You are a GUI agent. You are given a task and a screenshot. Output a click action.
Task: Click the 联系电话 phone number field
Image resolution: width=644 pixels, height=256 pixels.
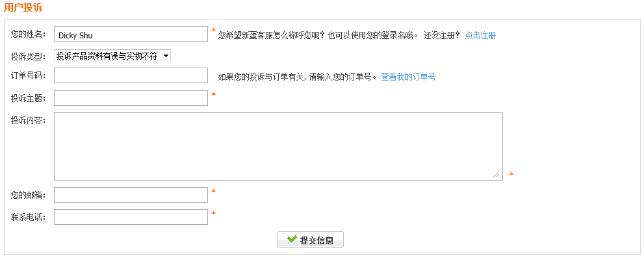coord(131,217)
